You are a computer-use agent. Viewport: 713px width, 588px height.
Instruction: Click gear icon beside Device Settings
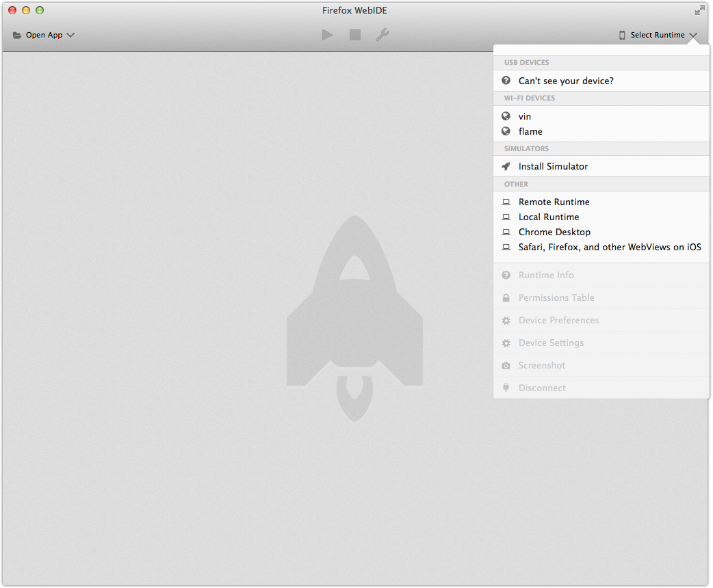[506, 343]
